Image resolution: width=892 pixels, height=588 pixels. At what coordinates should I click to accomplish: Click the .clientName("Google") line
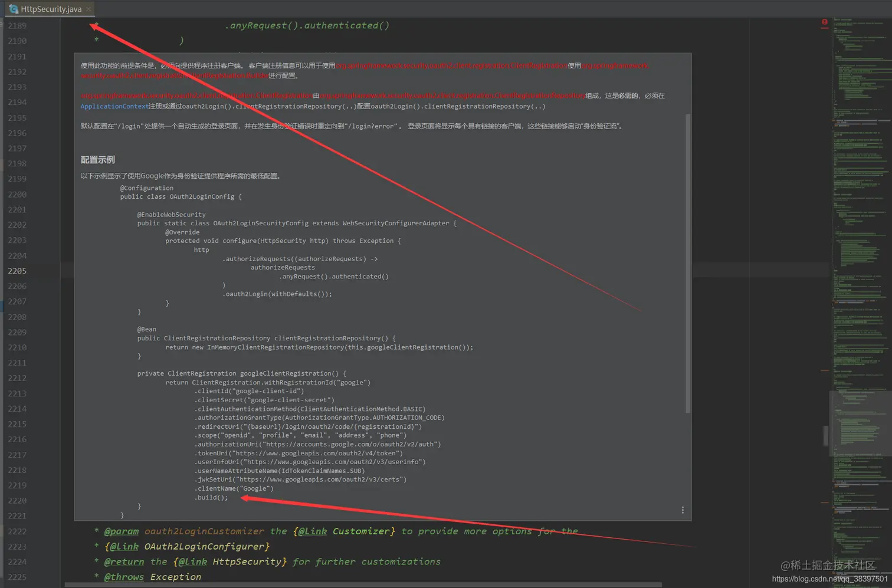[x=234, y=488]
